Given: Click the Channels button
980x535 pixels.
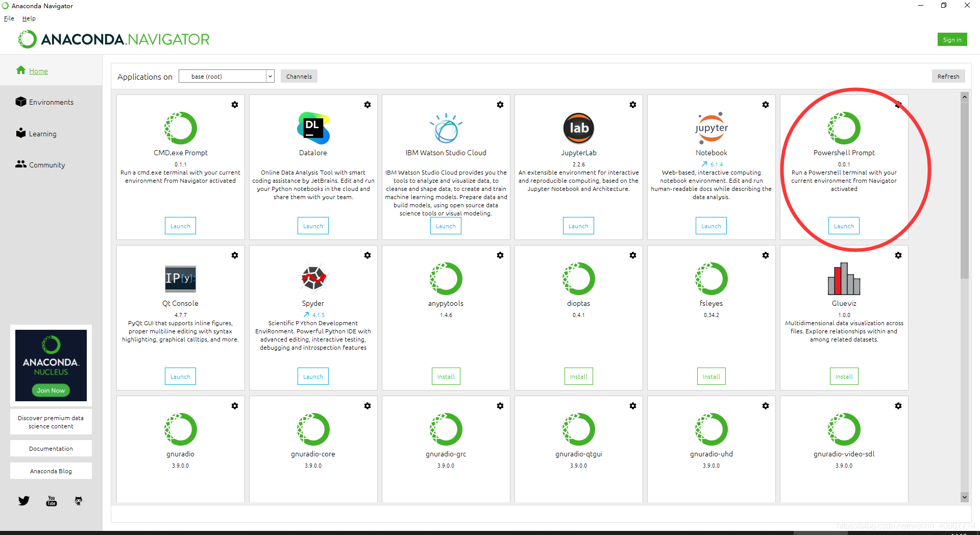Looking at the screenshot, I should point(299,77).
